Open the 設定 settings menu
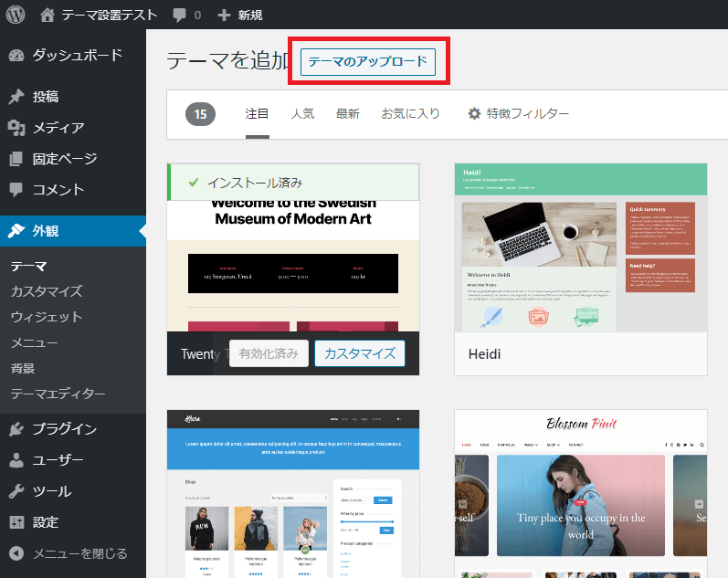This screenshot has width=728, height=578. coord(46,522)
